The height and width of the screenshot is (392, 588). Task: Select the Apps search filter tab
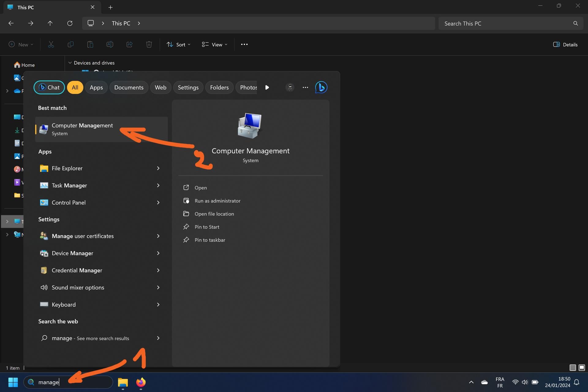pos(96,87)
